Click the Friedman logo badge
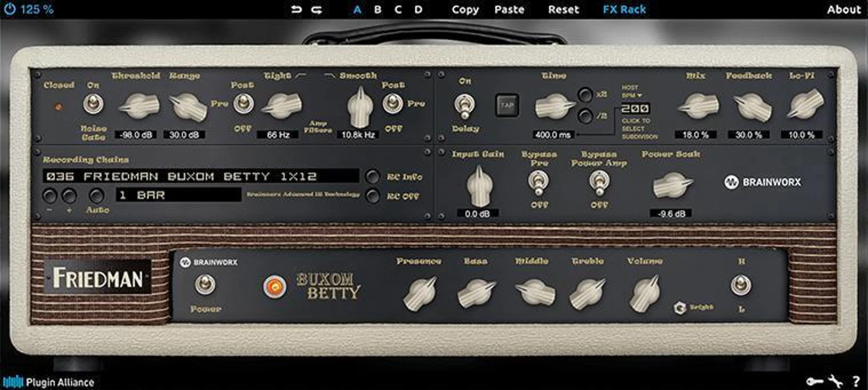The image size is (868, 390). pos(98,278)
